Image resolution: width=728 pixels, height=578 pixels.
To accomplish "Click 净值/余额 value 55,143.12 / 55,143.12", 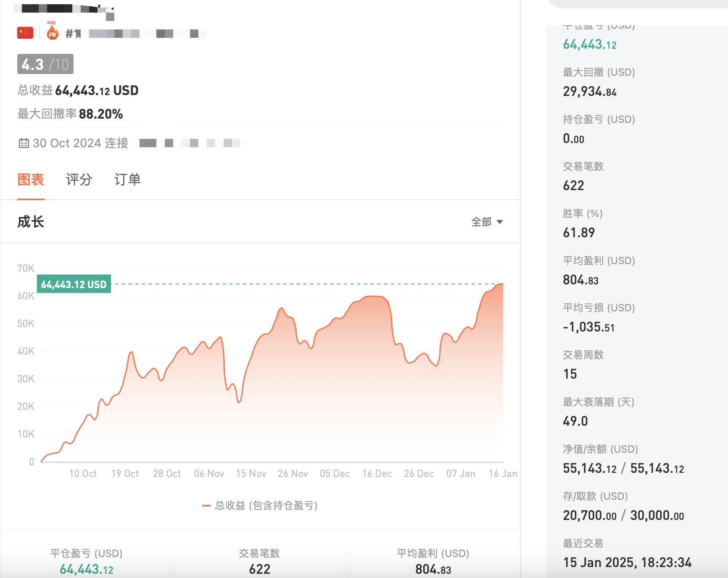I will tap(623, 468).
